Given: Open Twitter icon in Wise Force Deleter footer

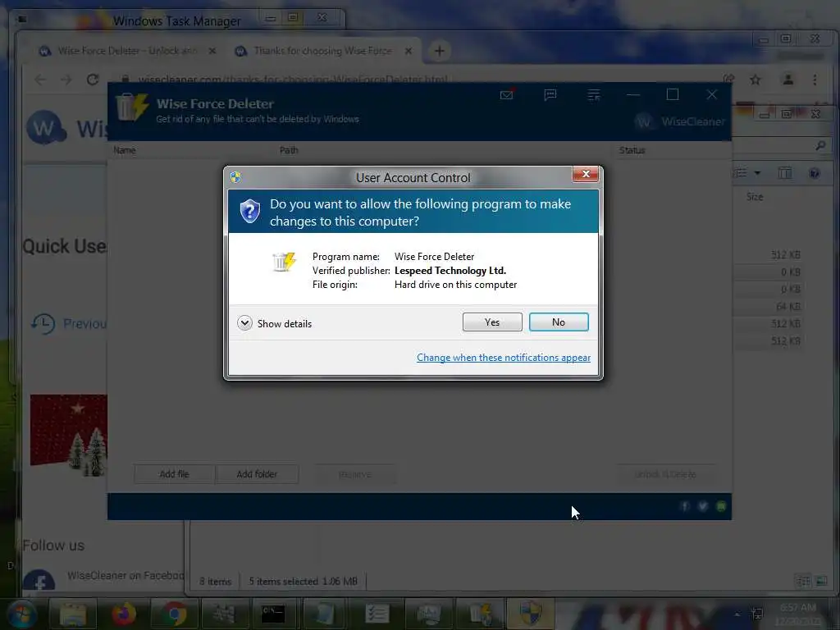Looking at the screenshot, I should [703, 506].
